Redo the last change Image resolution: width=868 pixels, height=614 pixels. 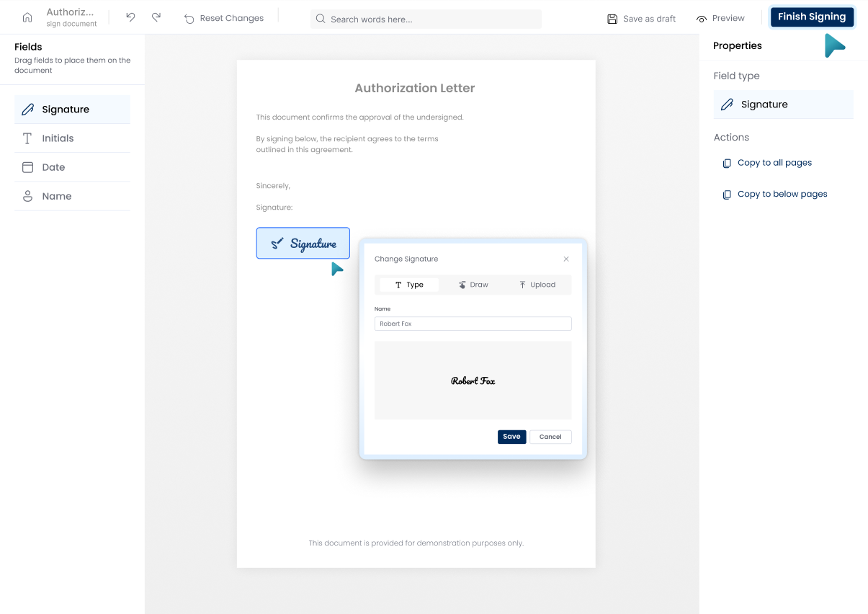(x=156, y=17)
